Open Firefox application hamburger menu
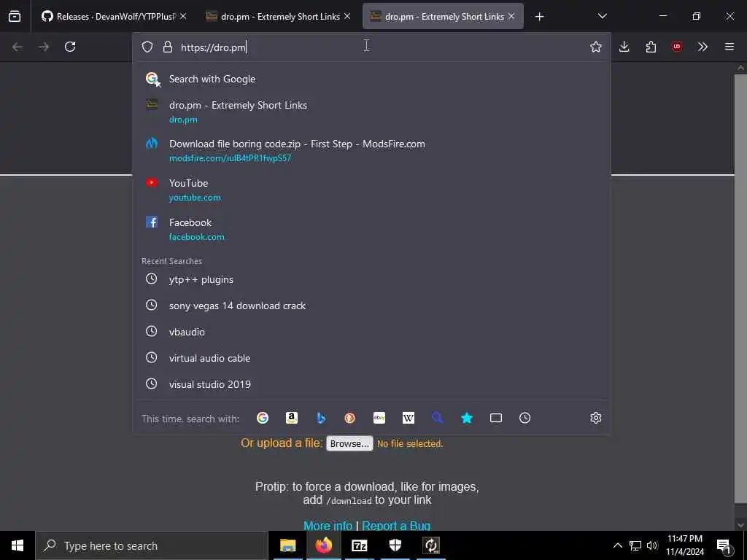Image resolution: width=747 pixels, height=560 pixels. tap(729, 47)
